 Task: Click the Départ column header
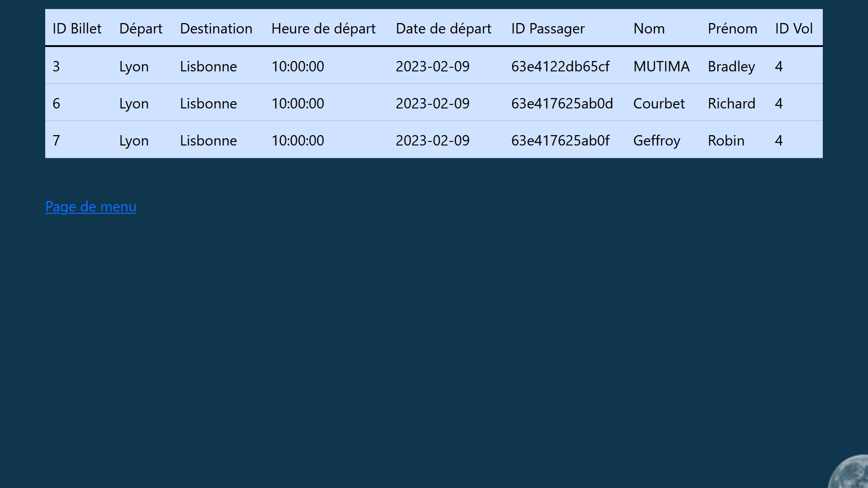pos(141,28)
